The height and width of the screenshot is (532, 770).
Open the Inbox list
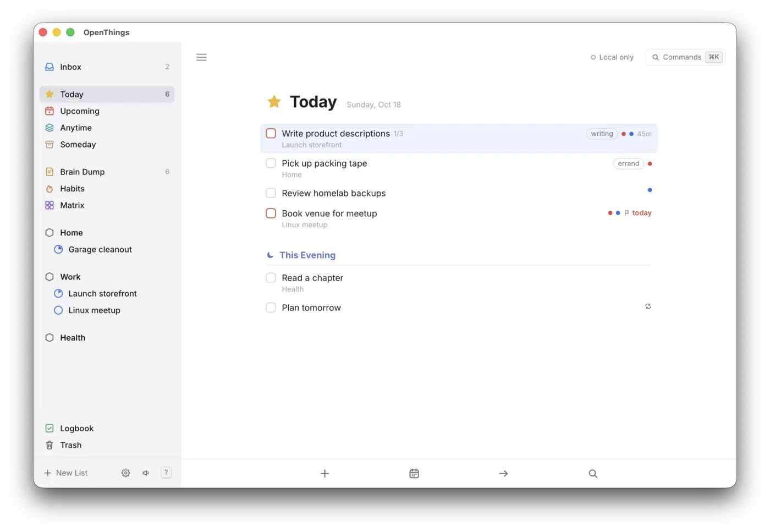(x=107, y=67)
